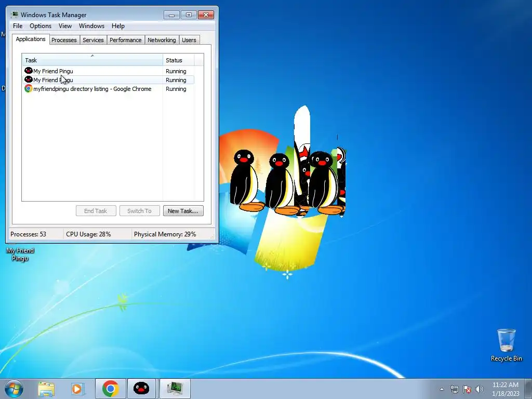Open the Windows Start menu
The height and width of the screenshot is (399, 532).
(14, 389)
